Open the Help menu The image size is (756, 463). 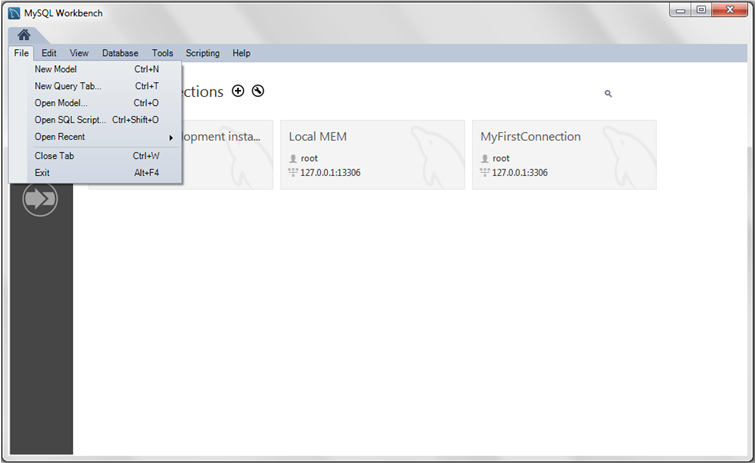pos(241,53)
